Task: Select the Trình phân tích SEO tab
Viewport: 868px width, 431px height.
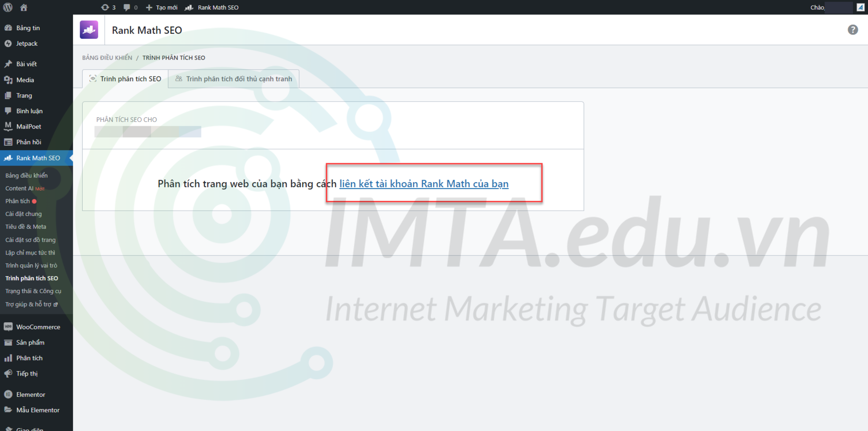Action: (125, 79)
